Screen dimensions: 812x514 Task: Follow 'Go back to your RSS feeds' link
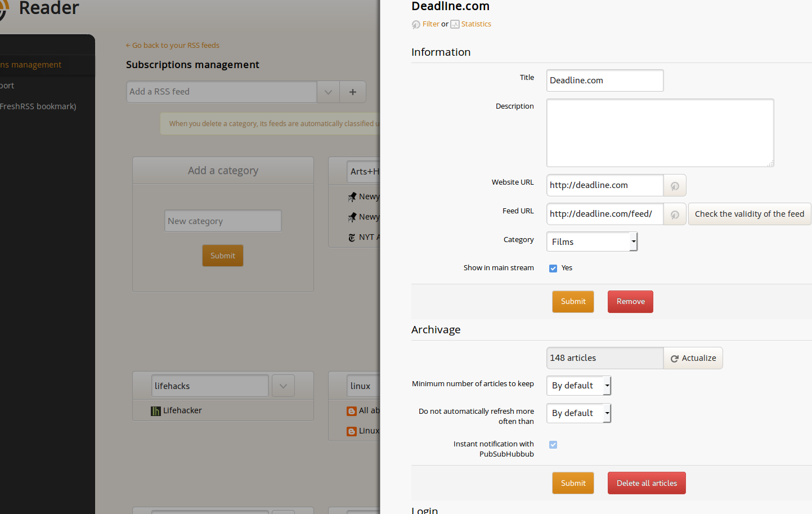[x=172, y=45]
